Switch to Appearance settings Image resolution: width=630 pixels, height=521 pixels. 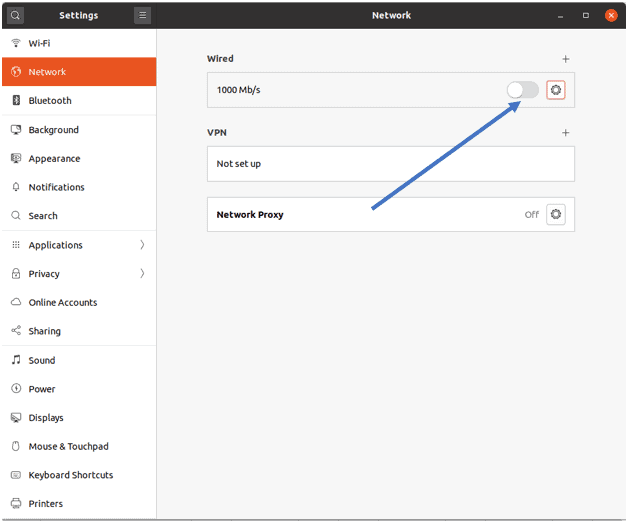point(79,158)
